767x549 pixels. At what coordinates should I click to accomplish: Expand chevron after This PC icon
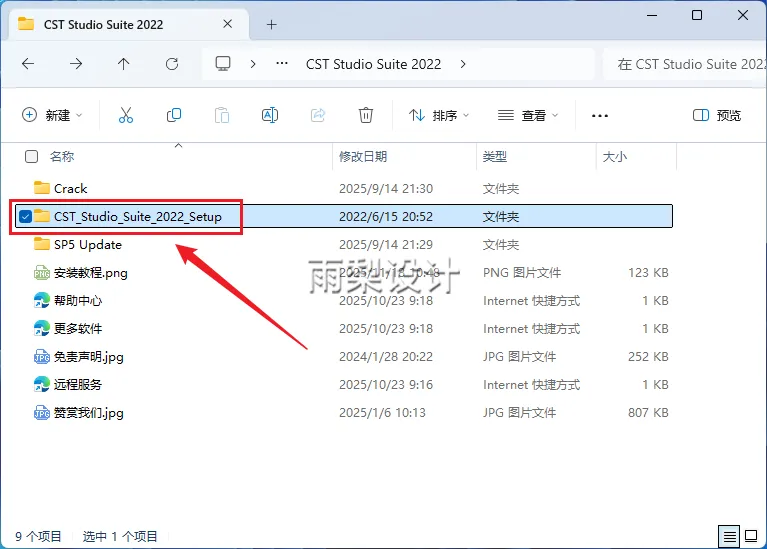pyautogui.click(x=252, y=64)
